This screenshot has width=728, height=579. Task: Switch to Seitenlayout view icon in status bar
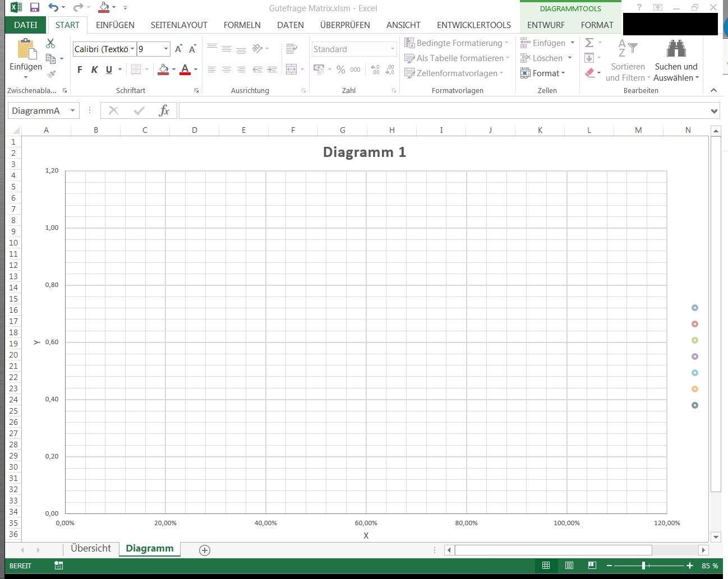click(569, 565)
